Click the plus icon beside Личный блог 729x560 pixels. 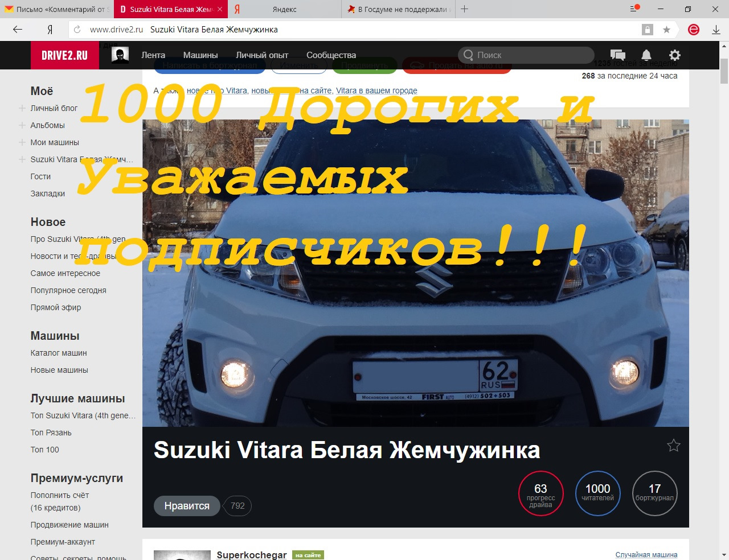pyautogui.click(x=22, y=108)
